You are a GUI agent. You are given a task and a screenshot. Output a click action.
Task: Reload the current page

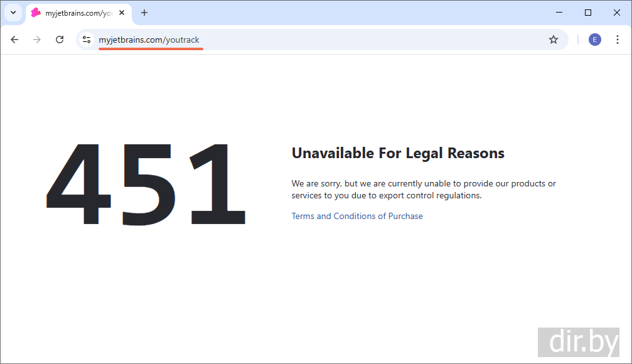pos(60,40)
